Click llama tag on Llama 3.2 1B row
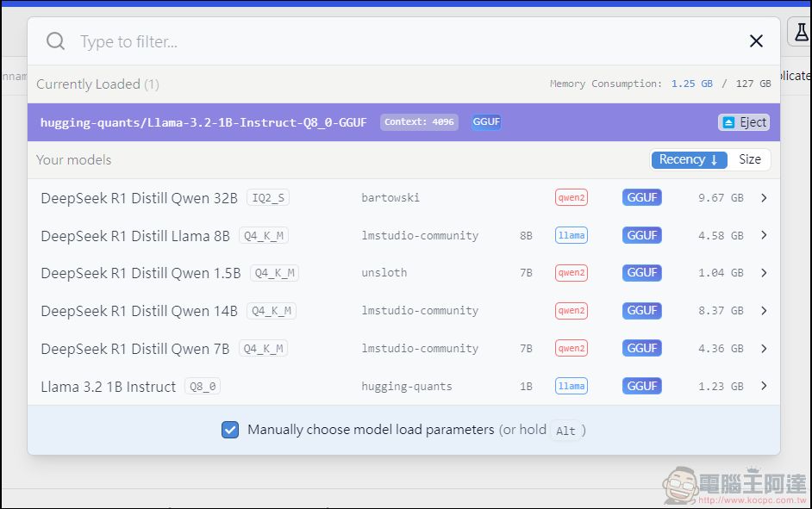This screenshot has width=812, height=509. pos(572,386)
